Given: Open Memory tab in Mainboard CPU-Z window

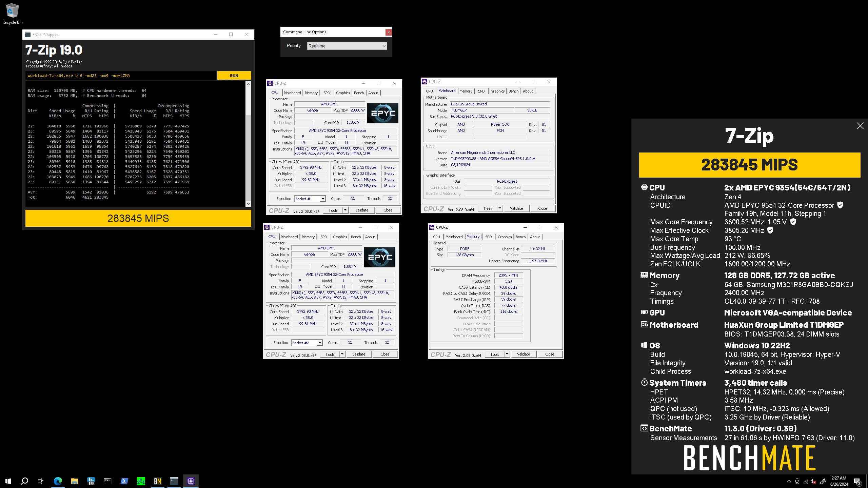Looking at the screenshot, I should pyautogui.click(x=466, y=91).
